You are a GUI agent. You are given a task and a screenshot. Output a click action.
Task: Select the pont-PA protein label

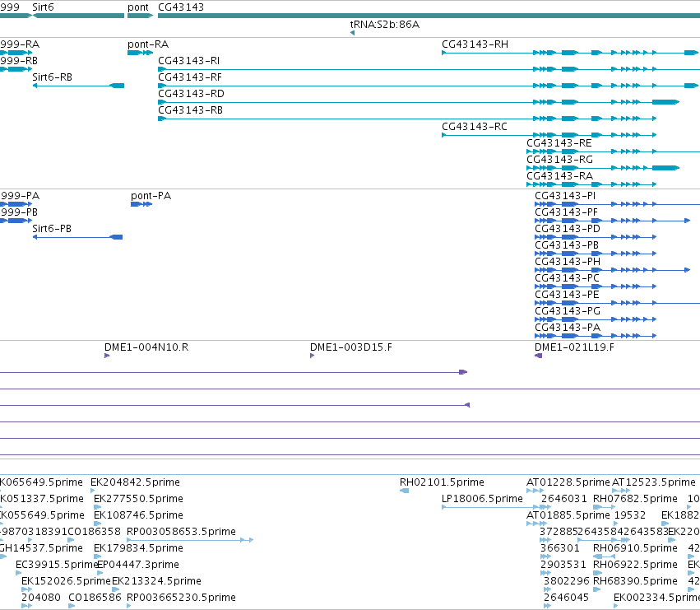point(151,196)
